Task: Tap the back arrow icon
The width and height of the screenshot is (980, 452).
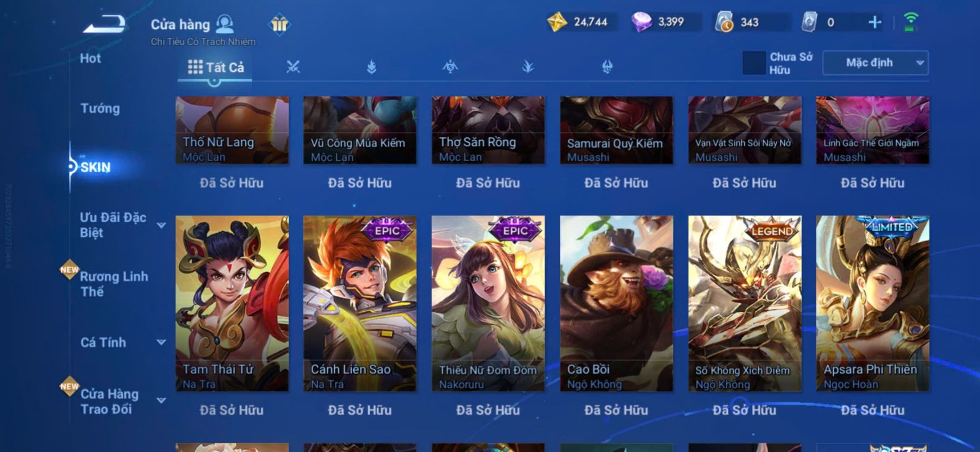Action: pos(104,24)
